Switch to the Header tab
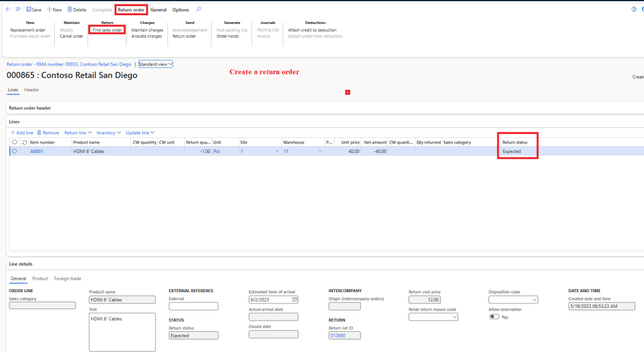The width and height of the screenshot is (644, 352). coord(31,90)
